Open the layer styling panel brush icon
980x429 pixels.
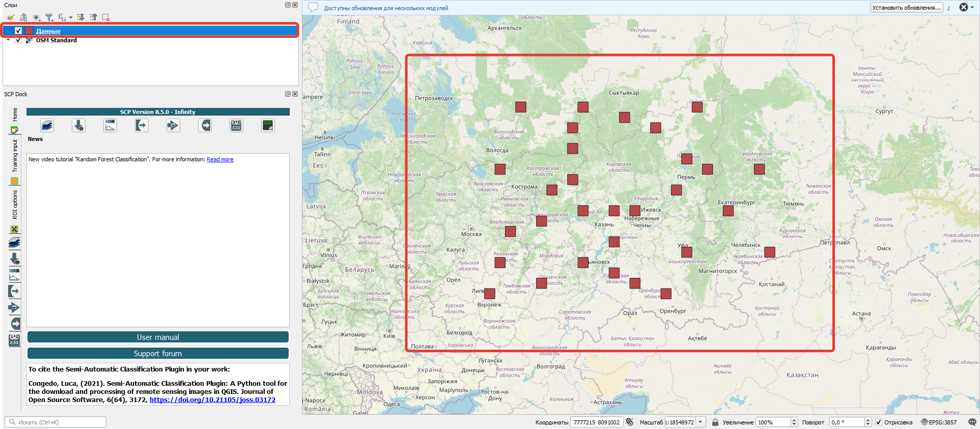(10, 17)
